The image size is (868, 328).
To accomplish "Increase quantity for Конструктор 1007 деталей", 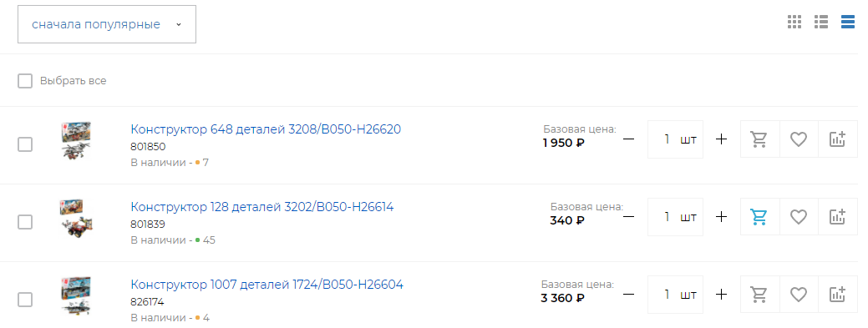I will point(721,295).
